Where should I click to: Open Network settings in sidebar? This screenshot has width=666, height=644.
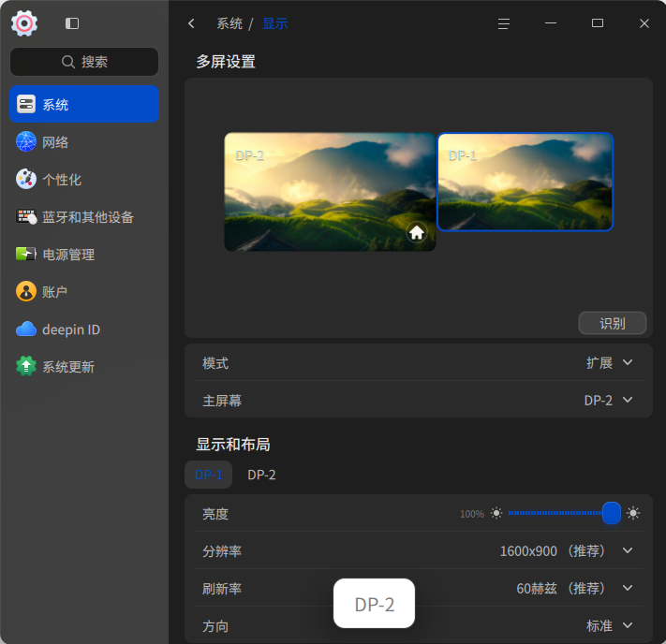(83, 142)
